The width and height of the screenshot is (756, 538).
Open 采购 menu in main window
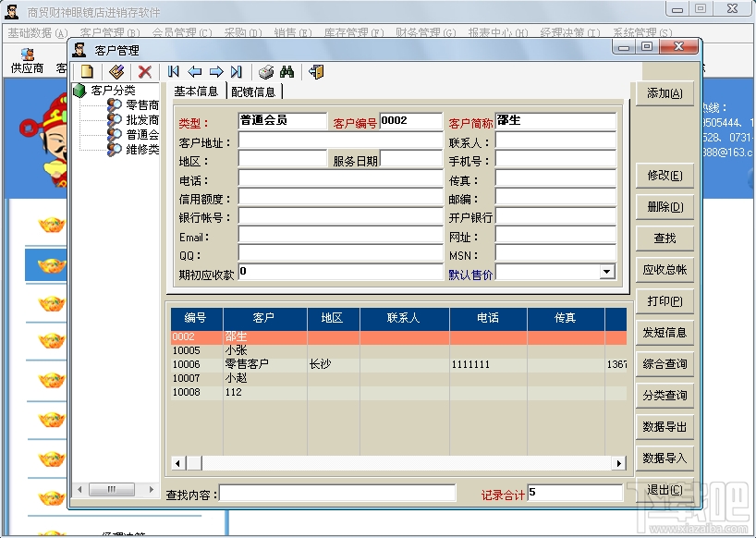click(243, 32)
